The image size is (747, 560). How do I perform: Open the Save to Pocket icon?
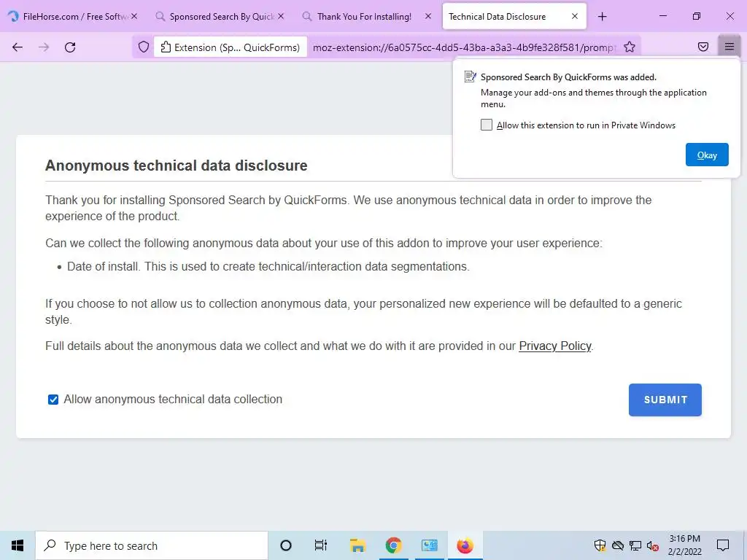[703, 47]
